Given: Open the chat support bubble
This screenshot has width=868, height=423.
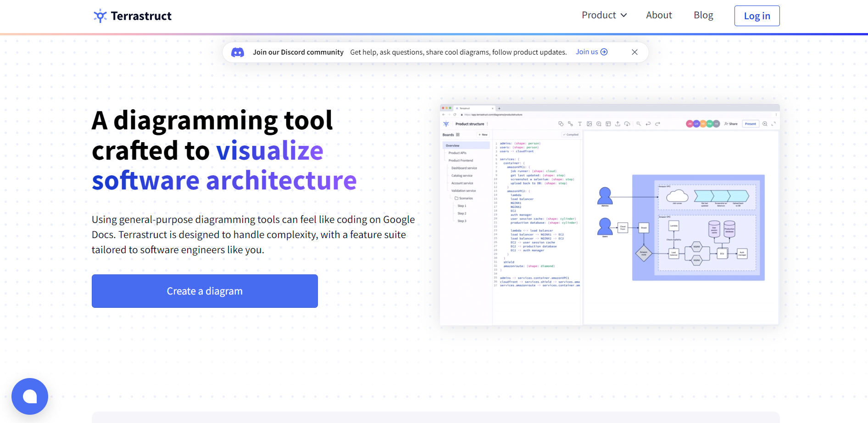Looking at the screenshot, I should tap(30, 396).
